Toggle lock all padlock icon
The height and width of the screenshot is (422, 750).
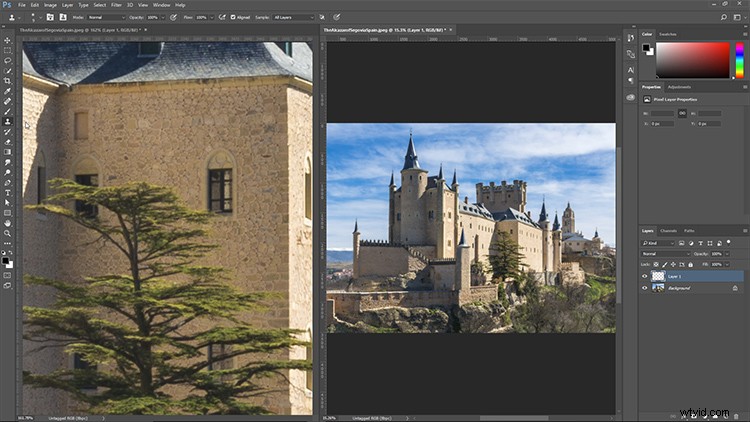click(x=690, y=265)
